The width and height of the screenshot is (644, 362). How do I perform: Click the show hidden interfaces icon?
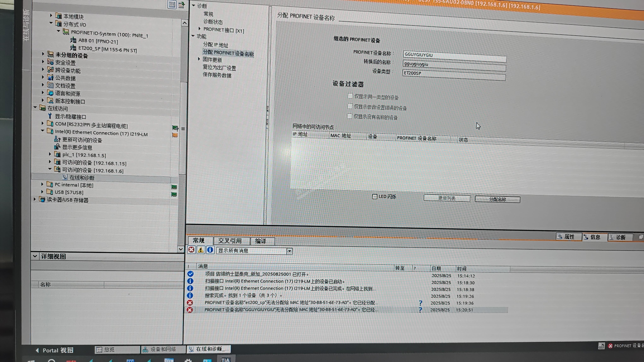[50, 116]
